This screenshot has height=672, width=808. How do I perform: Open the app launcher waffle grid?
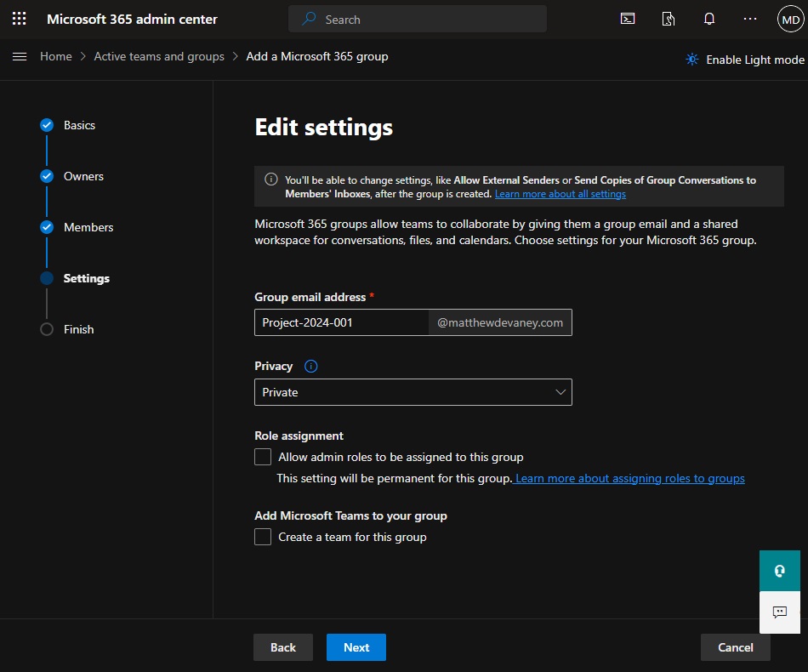(19, 19)
